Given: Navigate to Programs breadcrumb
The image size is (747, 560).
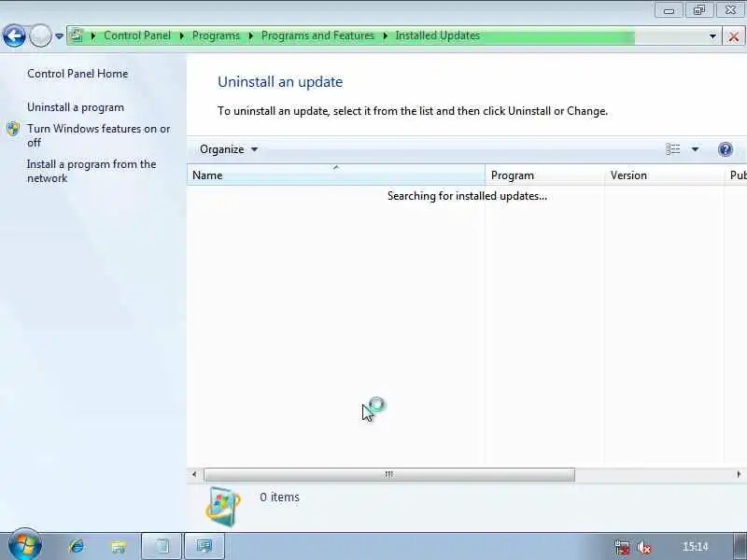Looking at the screenshot, I should pyautogui.click(x=216, y=35).
